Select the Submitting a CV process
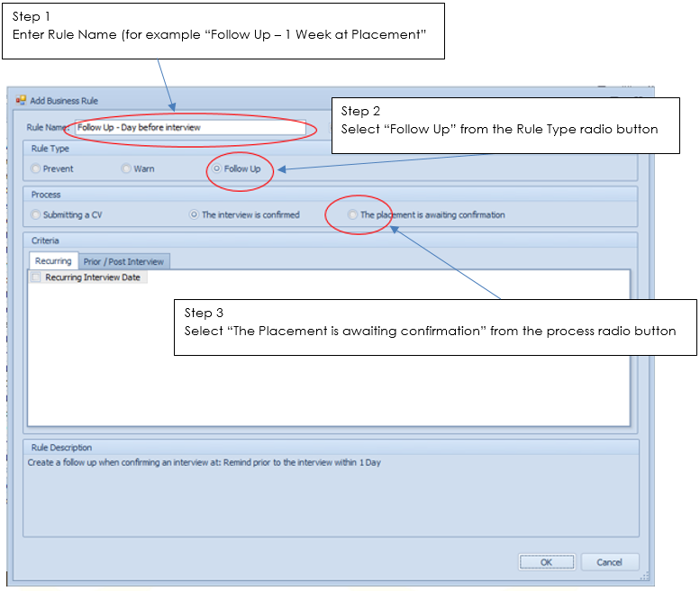The height and width of the screenshot is (591, 700). [36, 215]
